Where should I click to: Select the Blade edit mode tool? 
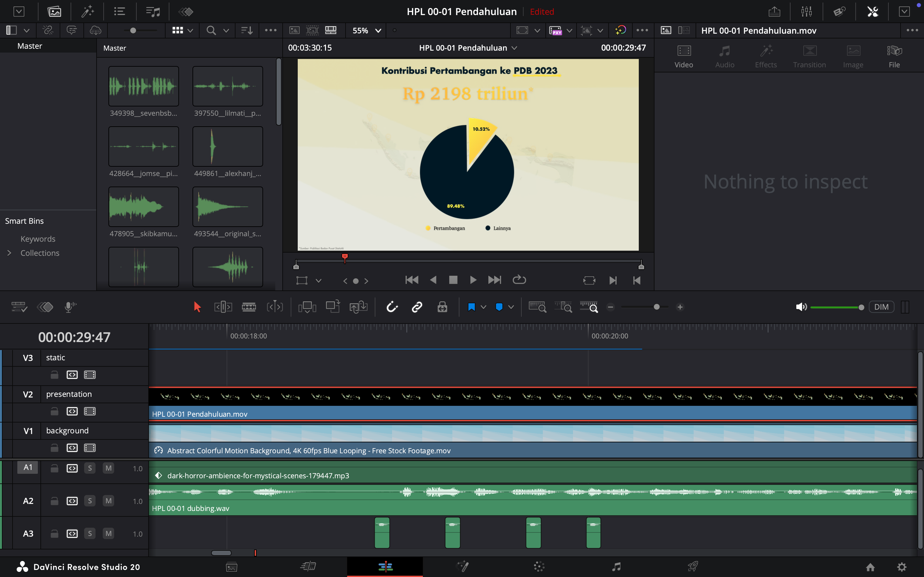pyautogui.click(x=249, y=307)
